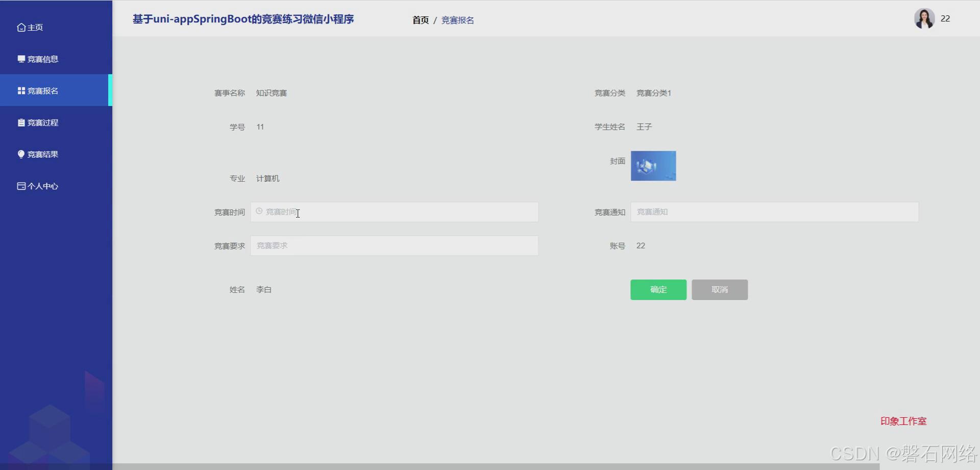This screenshot has height=470, width=980.
Task: Click the 竞赛报名 grid icon in sidebar
Action: pos(20,90)
